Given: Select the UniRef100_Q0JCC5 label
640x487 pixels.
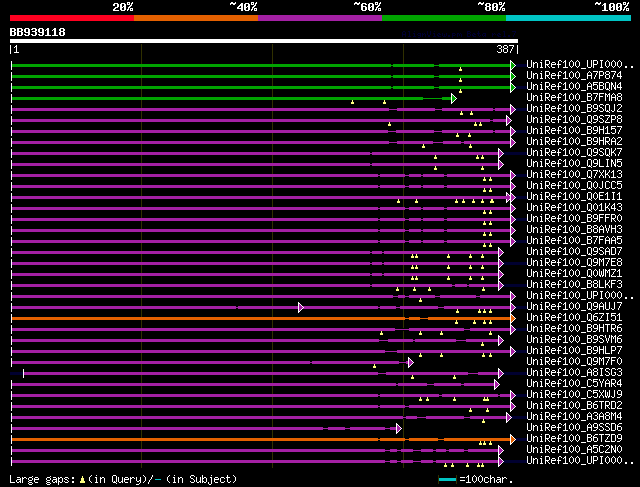Looking at the screenshot, I should click(574, 186).
